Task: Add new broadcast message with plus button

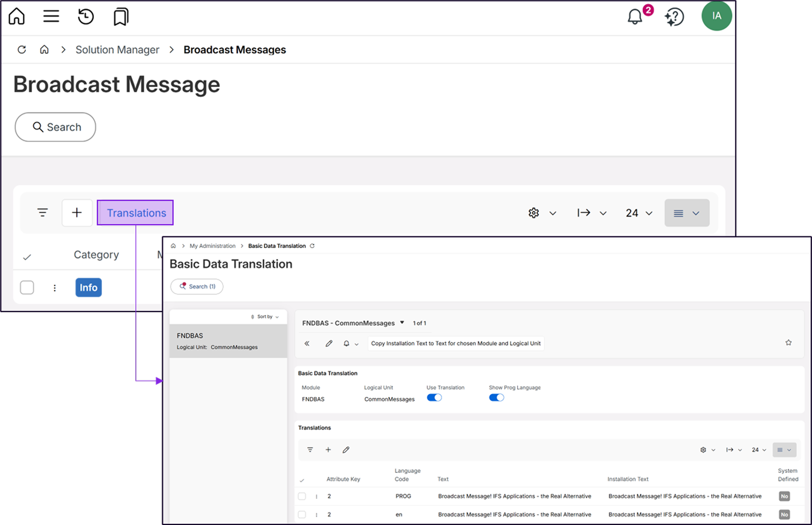Action: (x=77, y=213)
